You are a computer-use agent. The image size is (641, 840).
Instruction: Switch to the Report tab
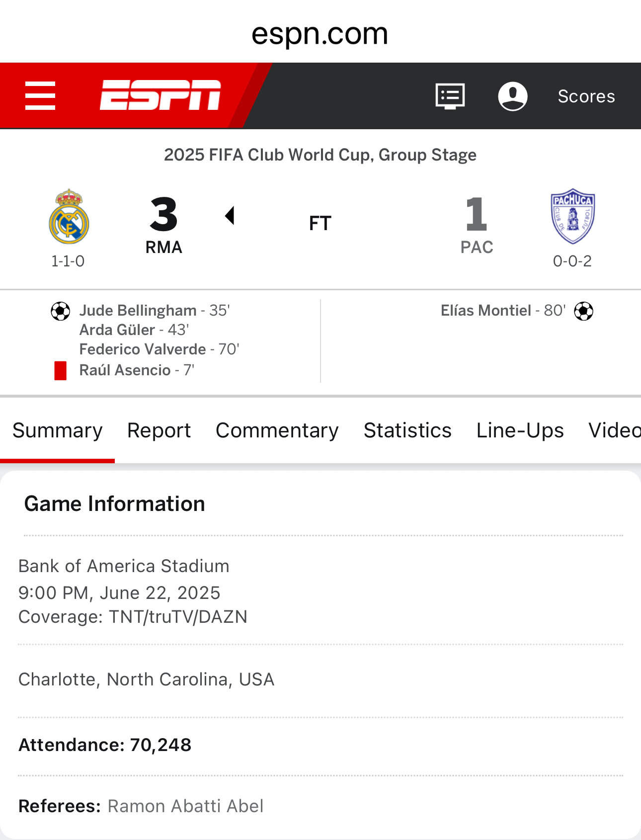(159, 430)
